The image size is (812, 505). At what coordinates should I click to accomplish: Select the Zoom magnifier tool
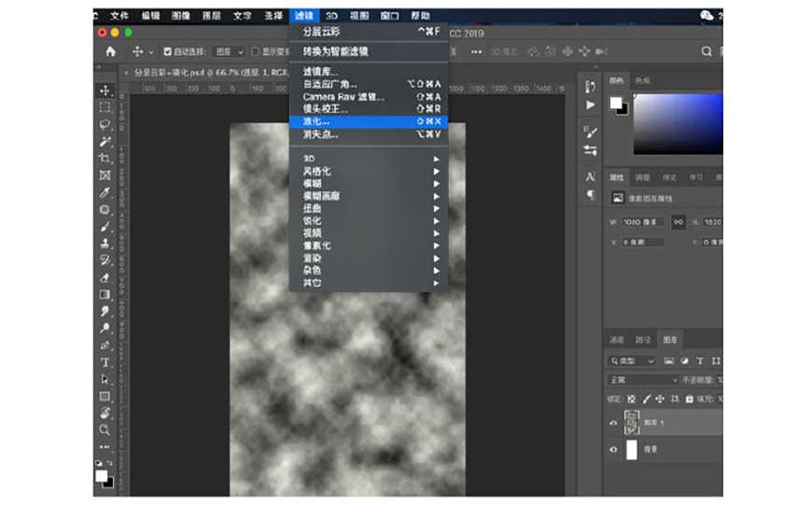click(105, 430)
